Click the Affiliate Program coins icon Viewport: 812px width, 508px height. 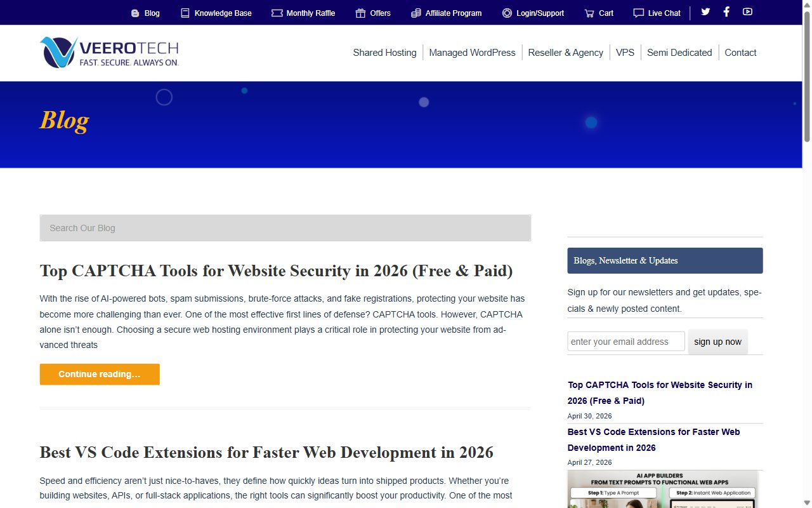pos(416,13)
